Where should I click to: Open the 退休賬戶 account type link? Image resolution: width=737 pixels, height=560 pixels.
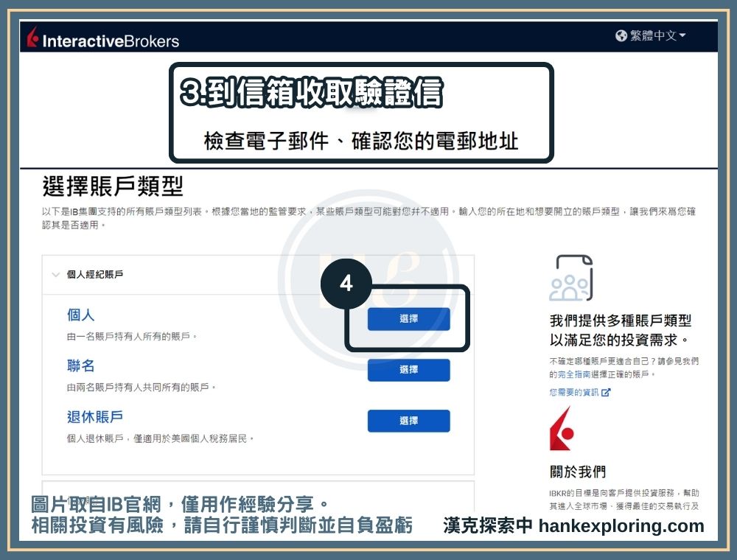point(94,417)
